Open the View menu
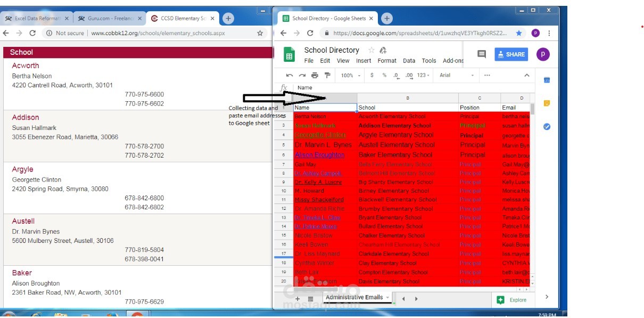644x318 pixels. click(343, 61)
